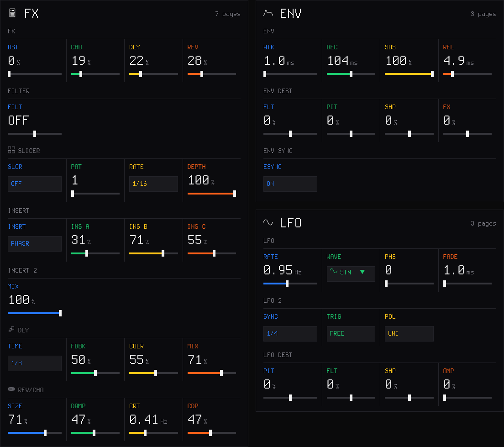The image size is (504, 447).
Task: Click the ENV DEST SHP slider
Action: click(x=409, y=134)
